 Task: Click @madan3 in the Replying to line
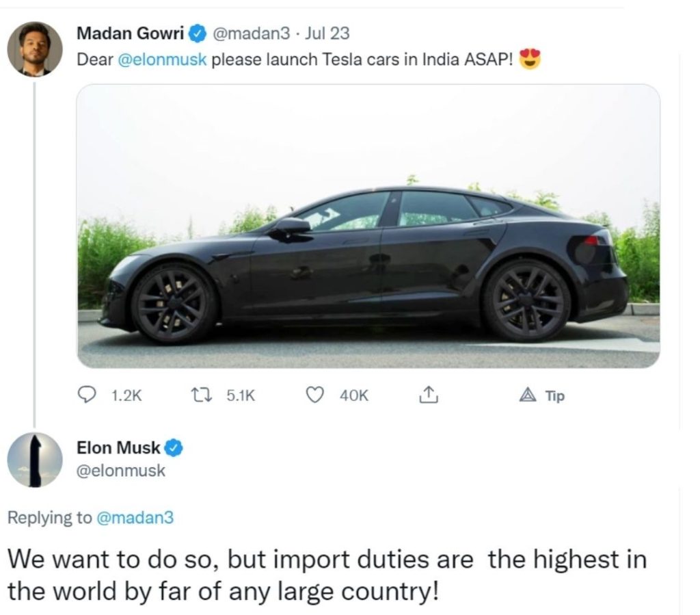point(135,518)
